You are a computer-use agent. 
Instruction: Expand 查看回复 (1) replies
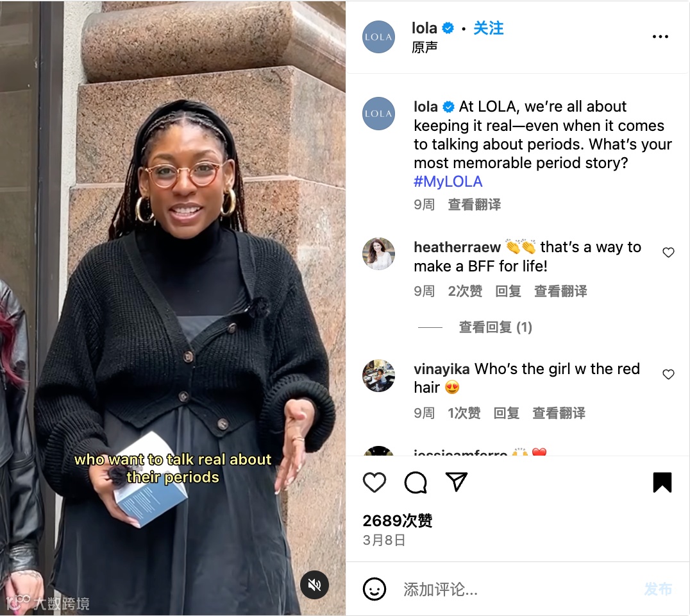[496, 327]
